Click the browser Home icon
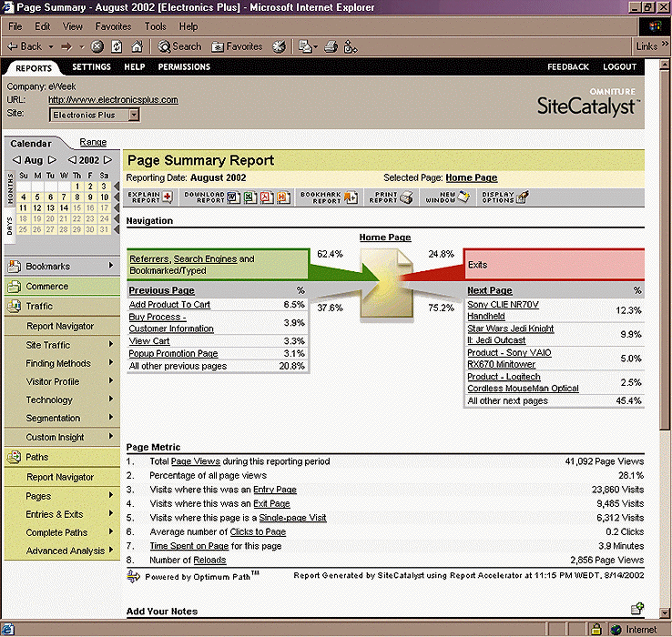The height and width of the screenshot is (637, 672). coord(137,46)
